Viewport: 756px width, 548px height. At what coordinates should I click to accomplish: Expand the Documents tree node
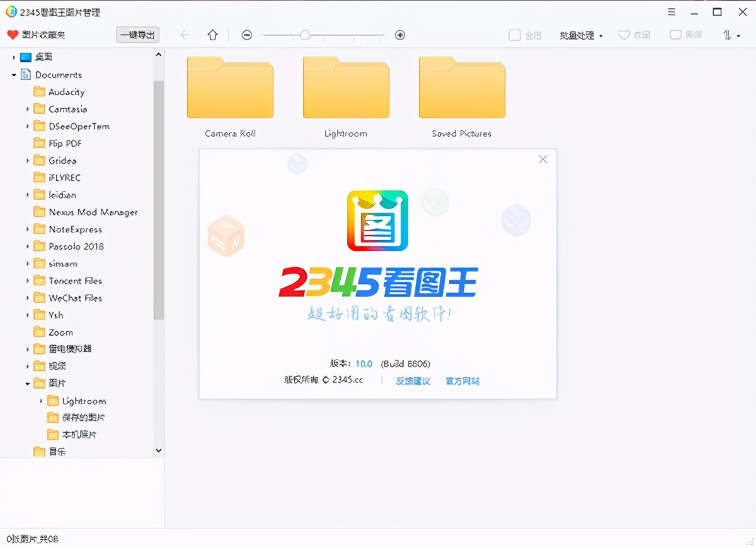tap(14, 74)
